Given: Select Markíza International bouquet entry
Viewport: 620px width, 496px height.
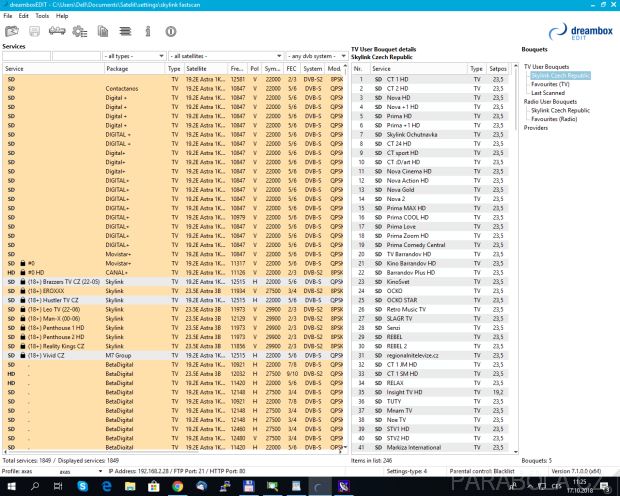Looking at the screenshot, I should pos(430,447).
